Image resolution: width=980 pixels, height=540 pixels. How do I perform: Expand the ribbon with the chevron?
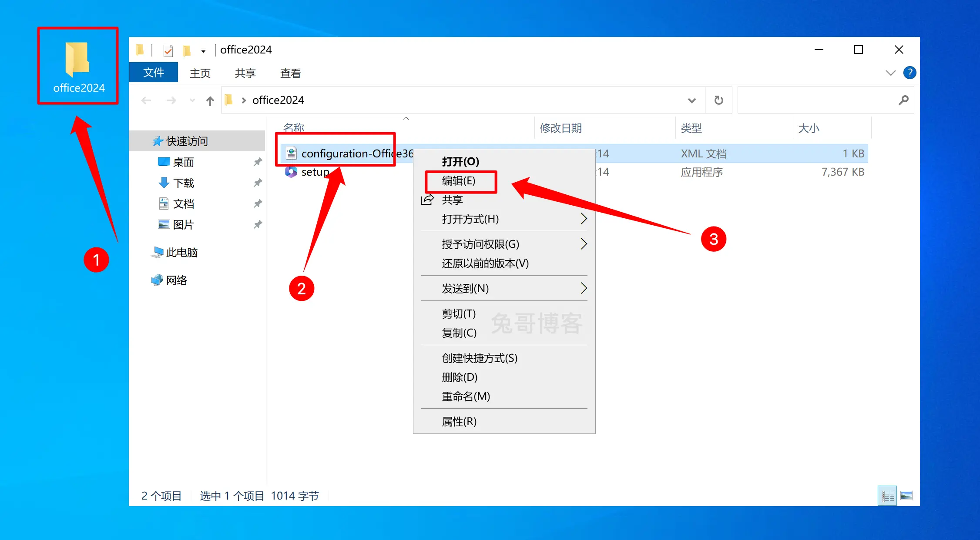pyautogui.click(x=891, y=73)
